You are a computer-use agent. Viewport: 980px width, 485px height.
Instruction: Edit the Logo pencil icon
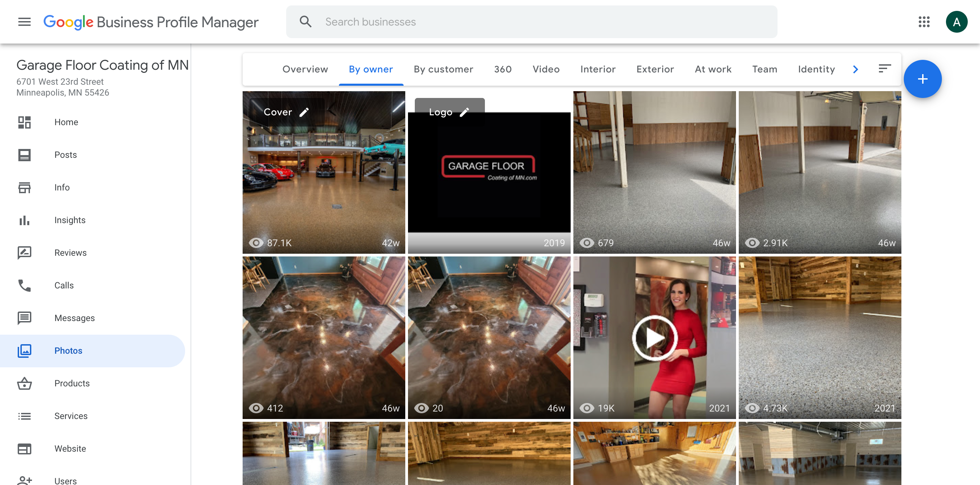click(x=464, y=112)
